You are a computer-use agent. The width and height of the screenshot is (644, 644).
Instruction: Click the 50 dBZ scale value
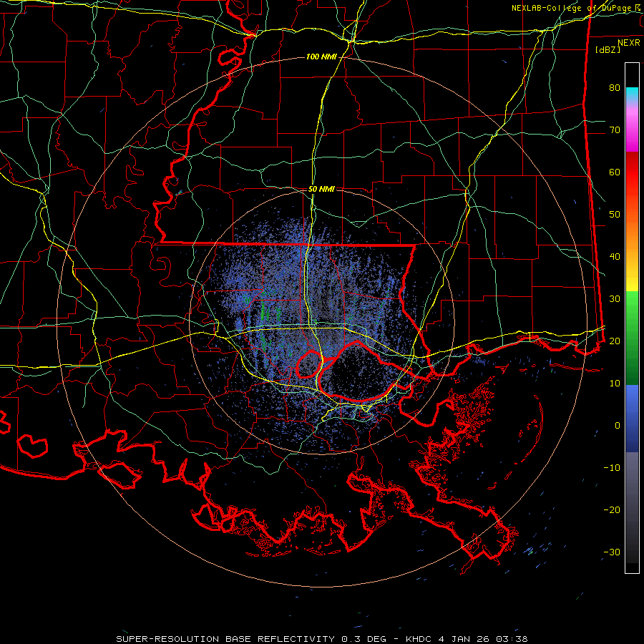tap(615, 215)
